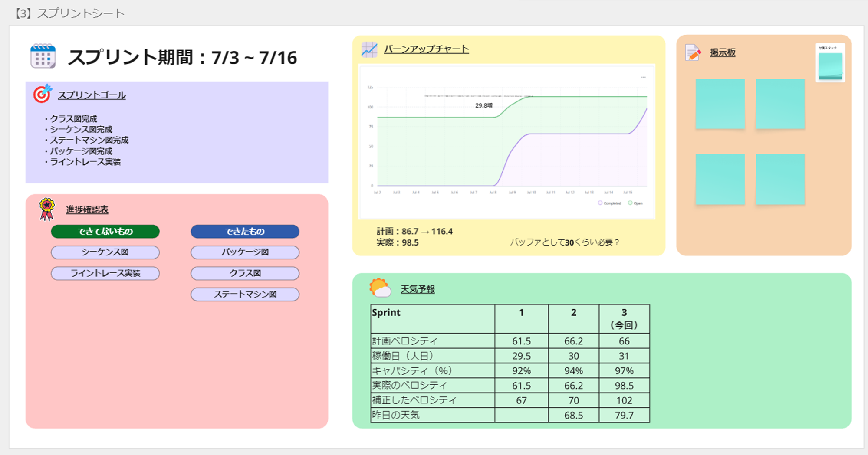
Task: Click the note バッファとして30くらい必要？
Action: pos(565,242)
